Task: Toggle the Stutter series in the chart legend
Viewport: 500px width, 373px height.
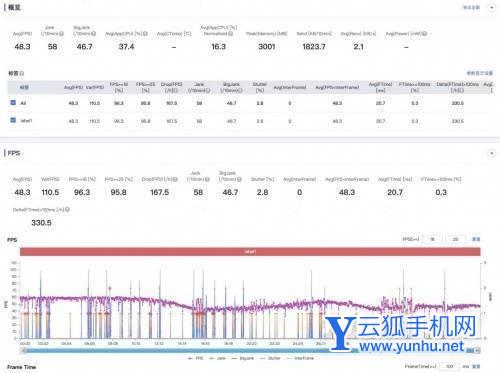Action: (270, 358)
